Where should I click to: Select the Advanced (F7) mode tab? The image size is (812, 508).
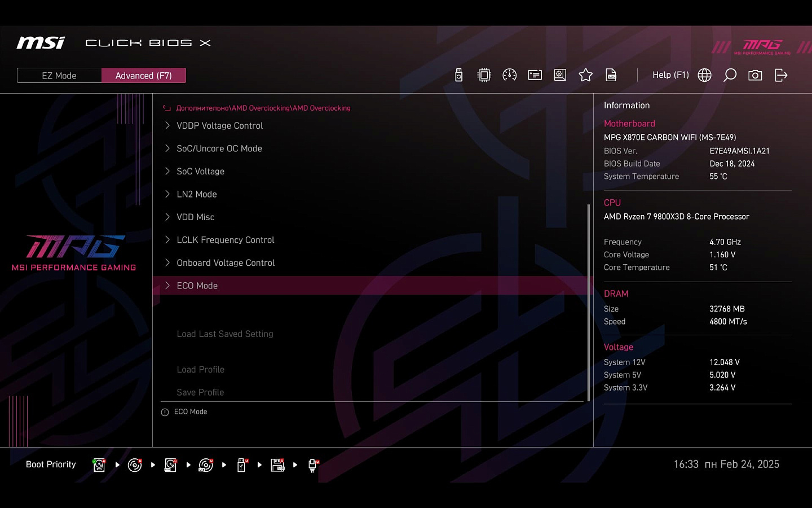(x=144, y=76)
